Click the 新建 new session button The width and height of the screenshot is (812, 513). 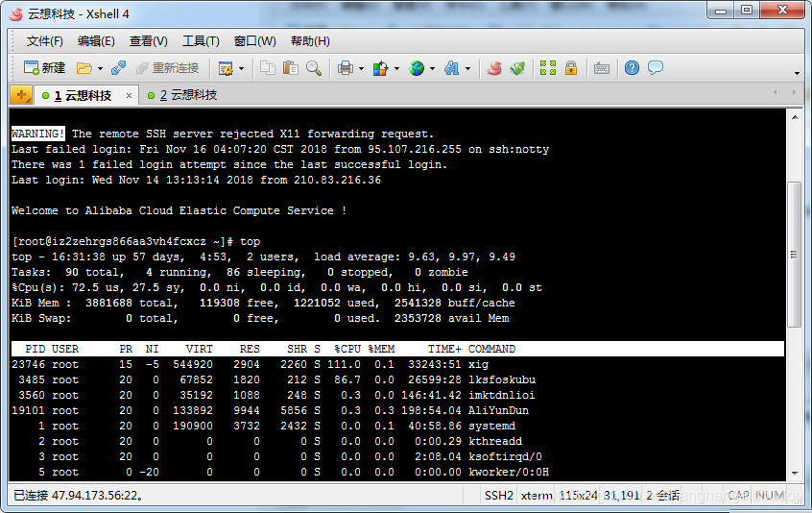click(44, 68)
